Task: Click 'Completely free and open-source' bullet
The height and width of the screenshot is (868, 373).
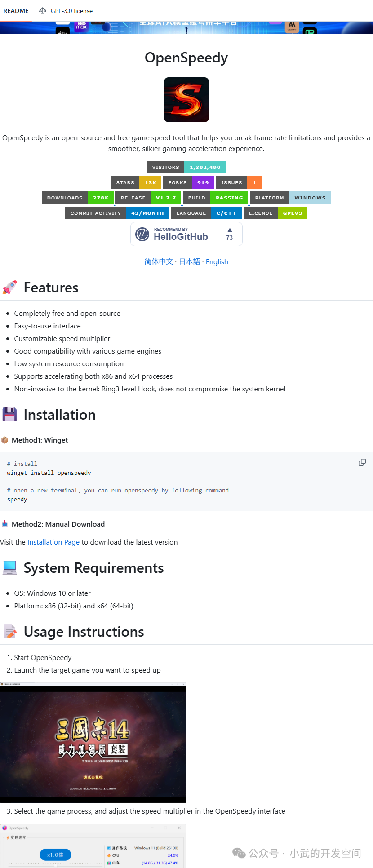Action: (x=67, y=313)
